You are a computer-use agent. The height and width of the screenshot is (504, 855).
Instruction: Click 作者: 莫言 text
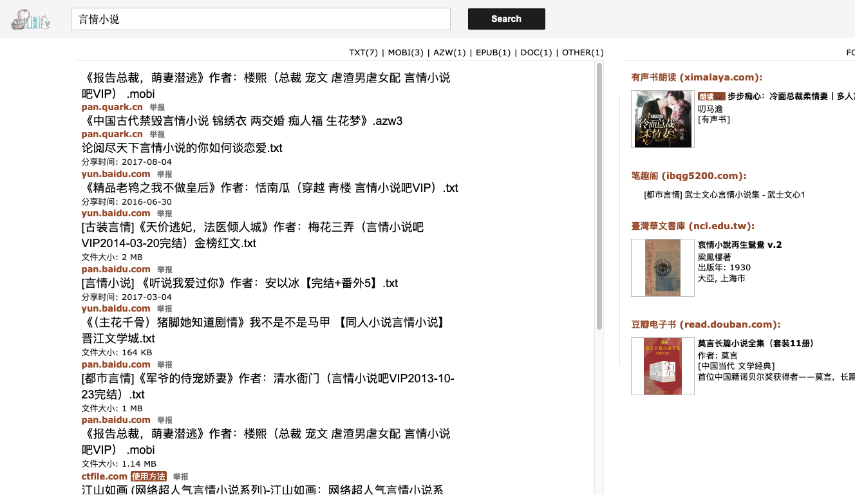click(x=718, y=355)
